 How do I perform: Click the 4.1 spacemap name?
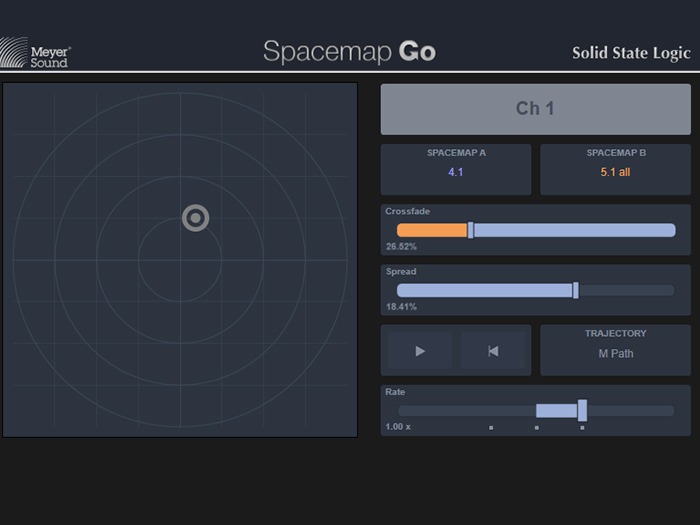tap(456, 172)
